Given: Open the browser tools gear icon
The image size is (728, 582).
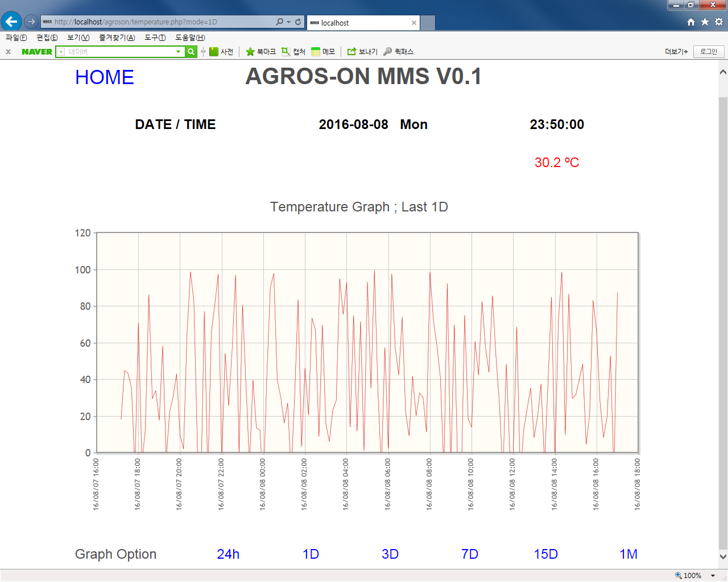Looking at the screenshot, I should [719, 22].
